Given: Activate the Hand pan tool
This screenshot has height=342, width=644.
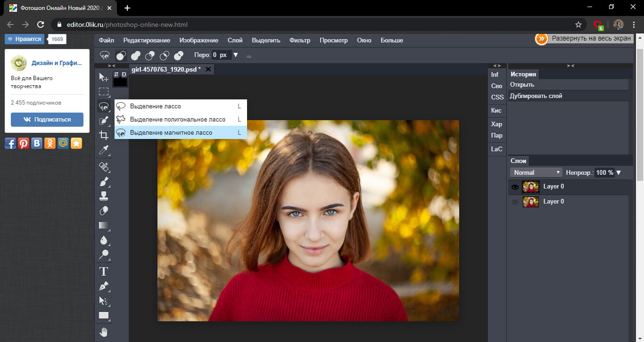Looking at the screenshot, I should 104,332.
